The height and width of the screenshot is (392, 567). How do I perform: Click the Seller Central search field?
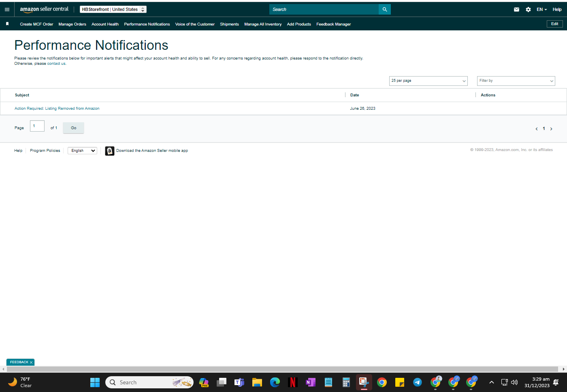(x=324, y=9)
